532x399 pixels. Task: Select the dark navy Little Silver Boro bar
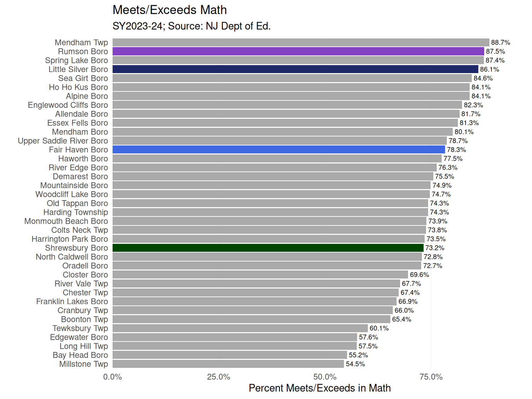pos(295,69)
